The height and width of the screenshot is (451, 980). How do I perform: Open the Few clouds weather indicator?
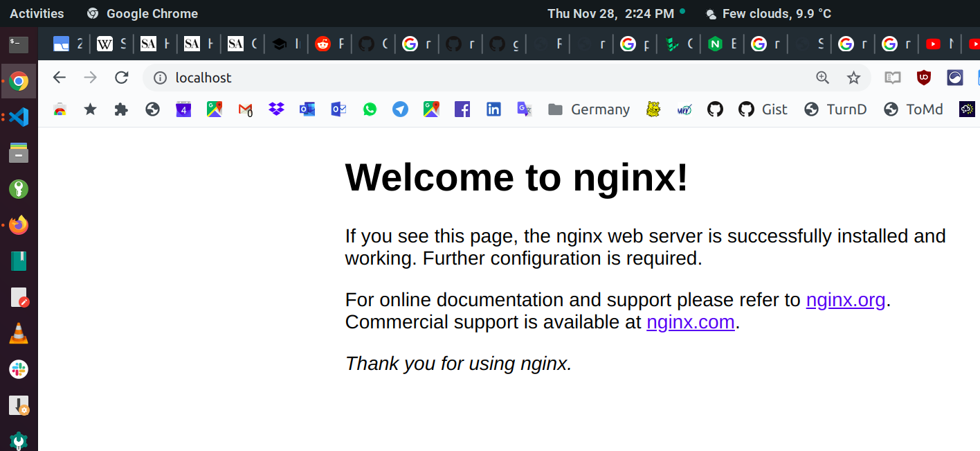[768, 13]
